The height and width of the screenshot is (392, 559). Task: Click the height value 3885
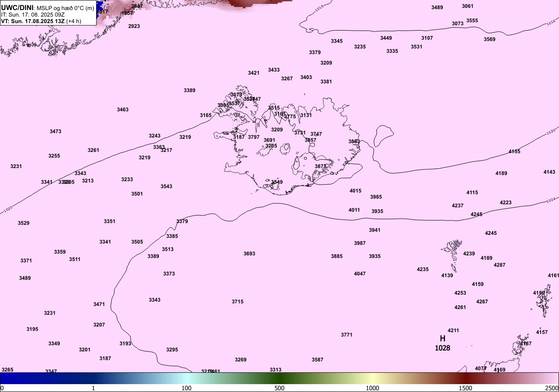click(x=337, y=256)
